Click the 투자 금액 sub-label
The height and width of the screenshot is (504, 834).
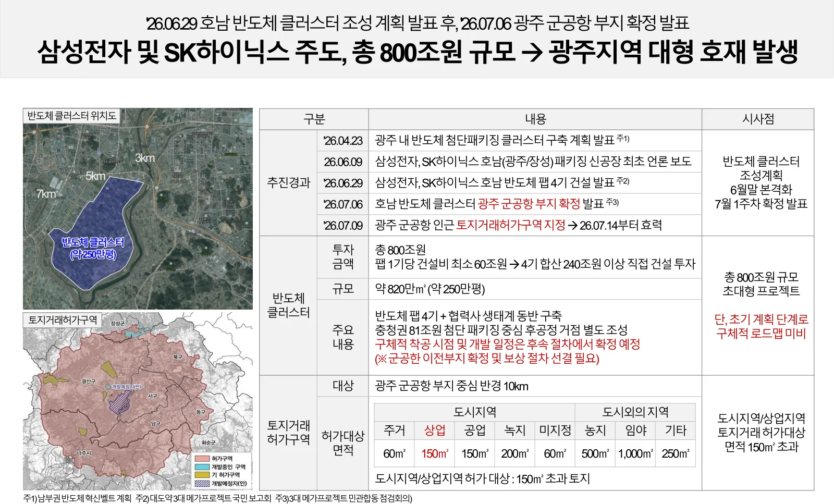tap(343, 257)
